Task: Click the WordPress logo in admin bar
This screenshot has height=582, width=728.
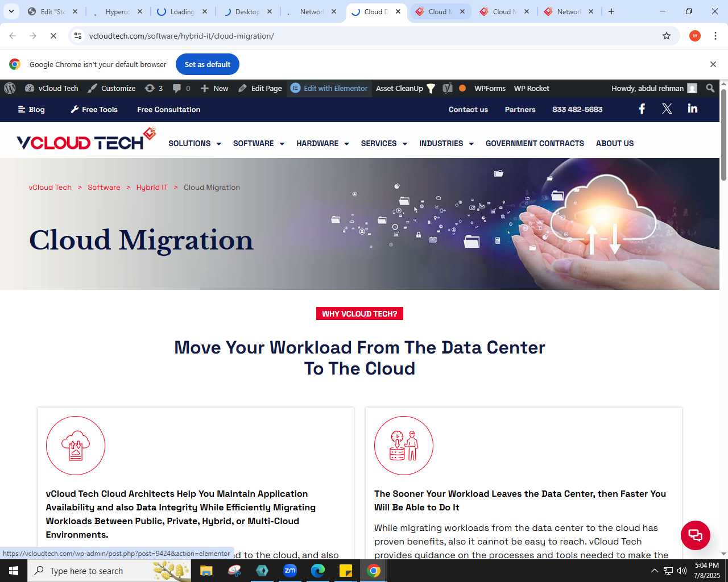Action: (x=10, y=88)
